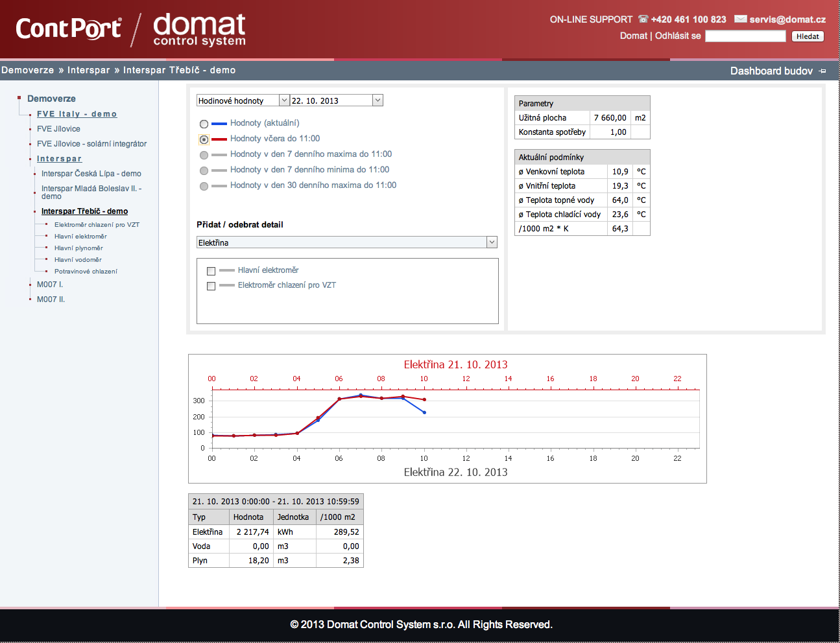
Task: Click the envelope icon next to servis@domat.cz
Action: (739, 19)
